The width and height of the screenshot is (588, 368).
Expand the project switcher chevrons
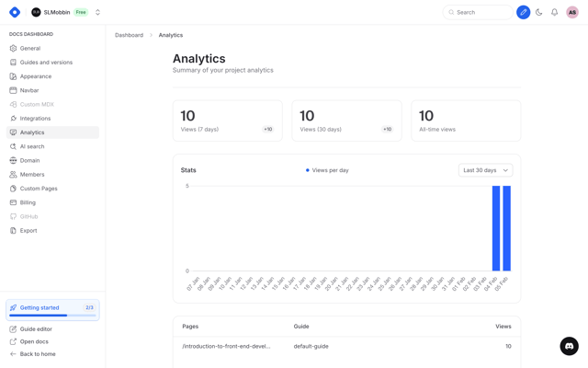(97, 12)
